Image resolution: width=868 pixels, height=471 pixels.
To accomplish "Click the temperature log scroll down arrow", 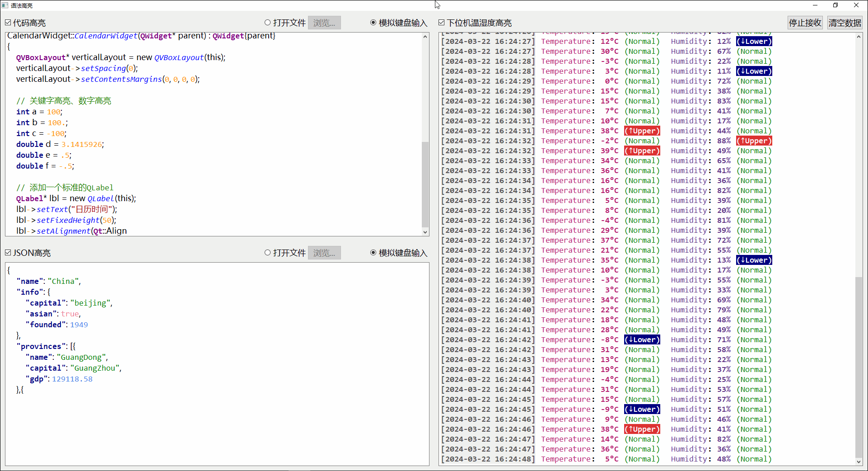I will (859, 462).
